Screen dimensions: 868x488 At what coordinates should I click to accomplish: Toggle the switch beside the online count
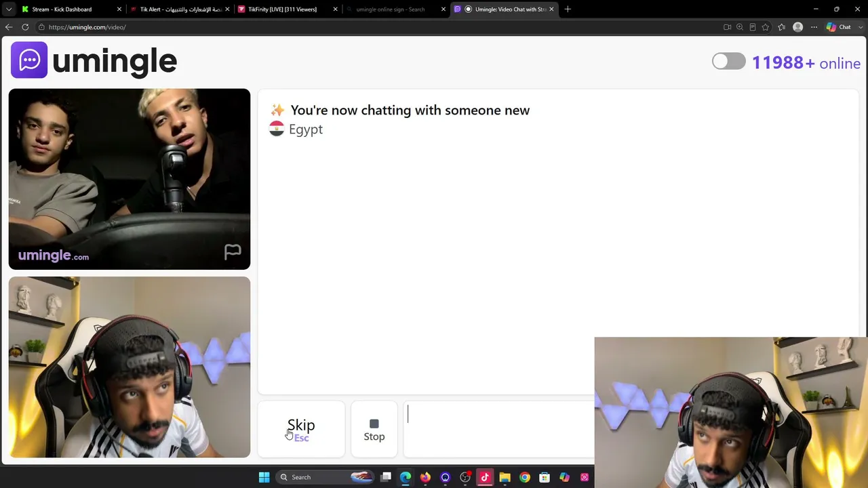tap(728, 62)
